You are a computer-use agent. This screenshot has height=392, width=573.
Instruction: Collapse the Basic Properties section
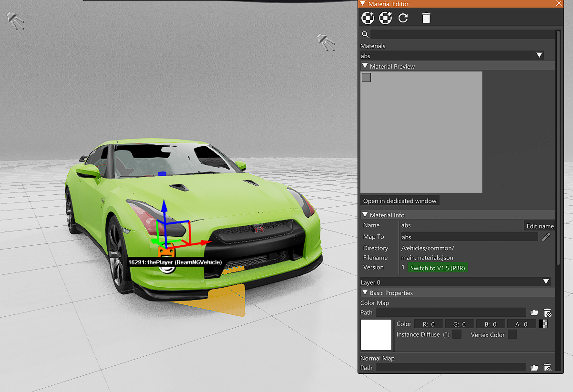coord(365,293)
